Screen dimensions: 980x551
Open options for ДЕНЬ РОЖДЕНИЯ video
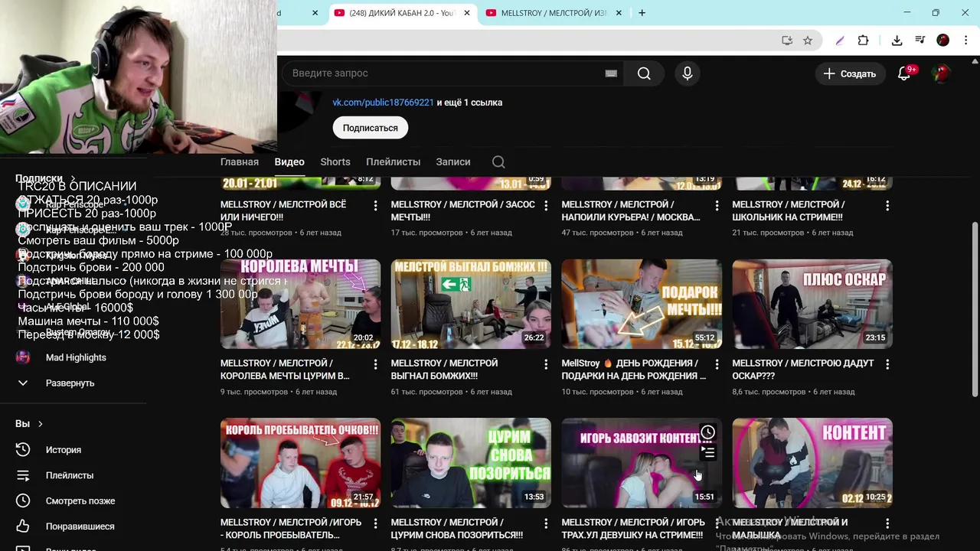(x=717, y=365)
